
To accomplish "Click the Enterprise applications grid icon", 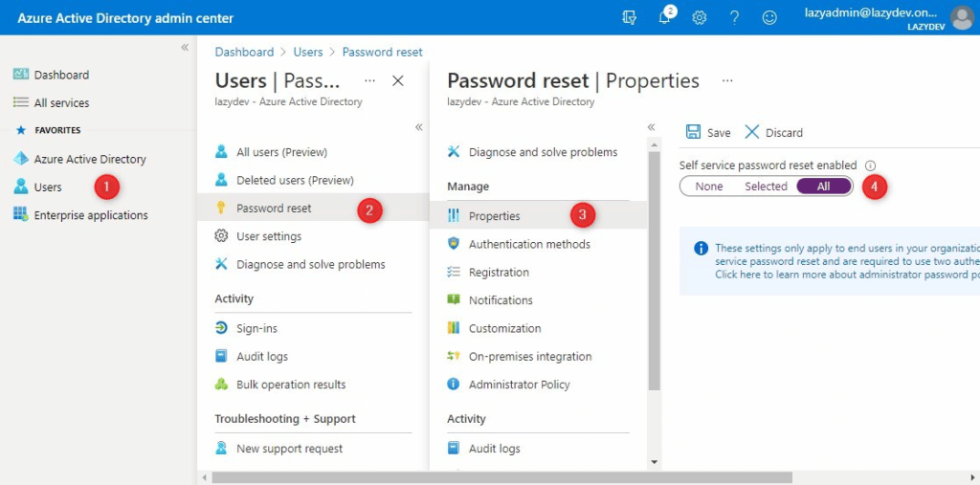I will click(x=21, y=214).
